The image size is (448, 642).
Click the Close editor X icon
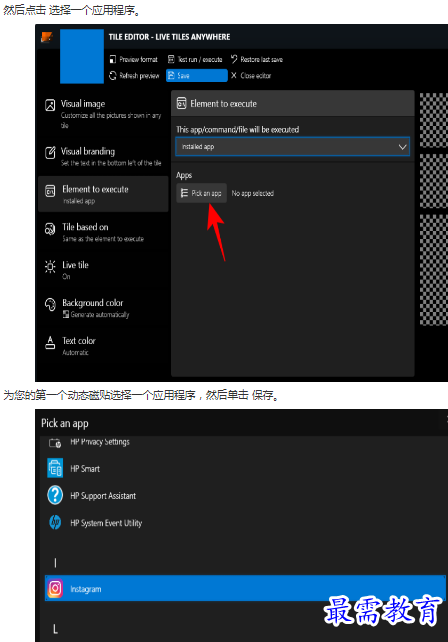click(234, 75)
